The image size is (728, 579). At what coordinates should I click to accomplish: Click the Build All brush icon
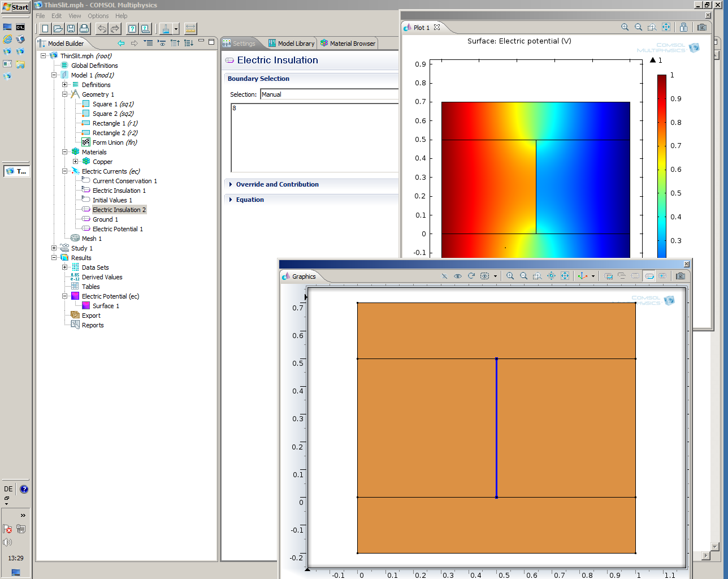click(x=166, y=28)
